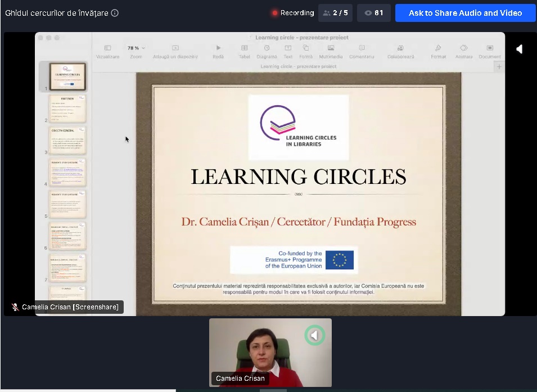This screenshot has height=392, width=537.
Task: Toggle the Format inspector panel
Action: pos(438,48)
